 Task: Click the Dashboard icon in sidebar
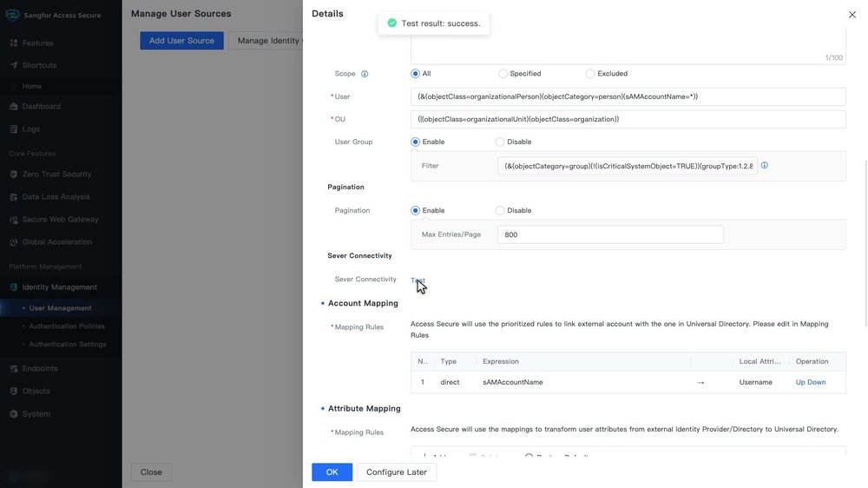pyautogui.click(x=13, y=106)
